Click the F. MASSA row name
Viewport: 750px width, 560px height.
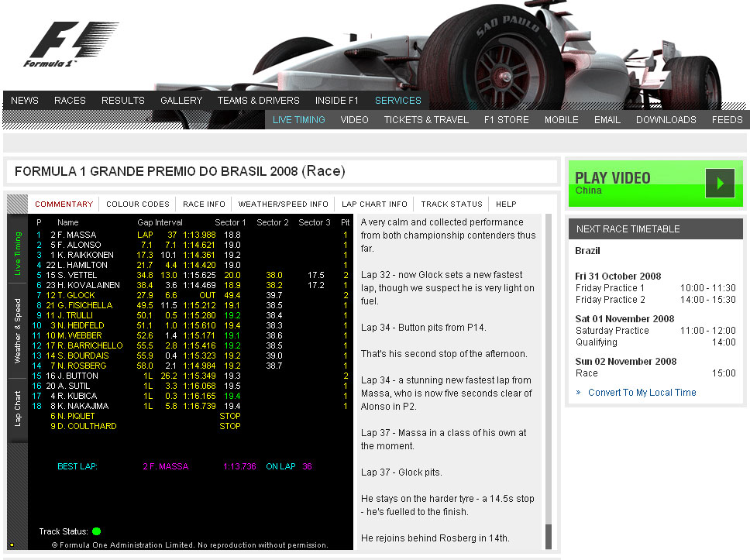pyautogui.click(x=77, y=235)
